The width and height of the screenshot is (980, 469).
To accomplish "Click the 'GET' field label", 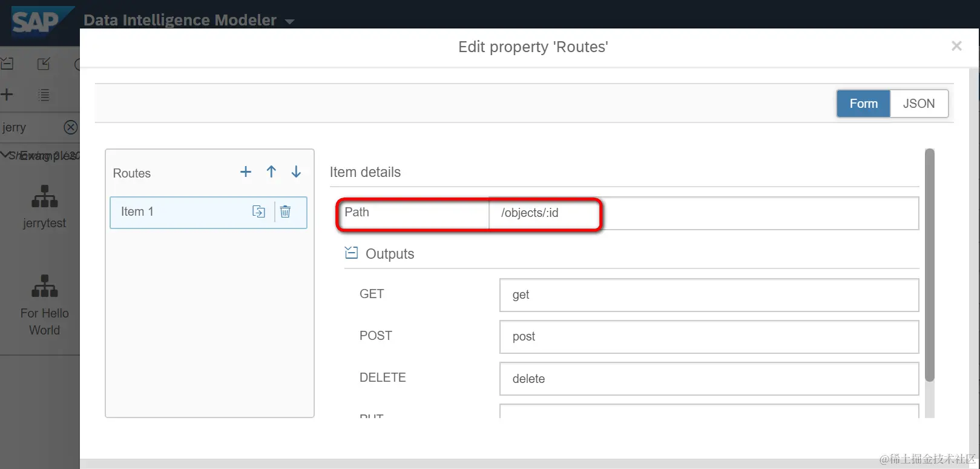I will (372, 294).
